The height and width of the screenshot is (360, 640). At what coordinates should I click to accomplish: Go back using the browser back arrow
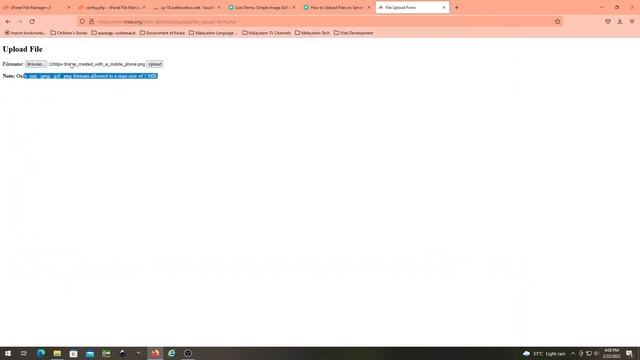(8, 21)
